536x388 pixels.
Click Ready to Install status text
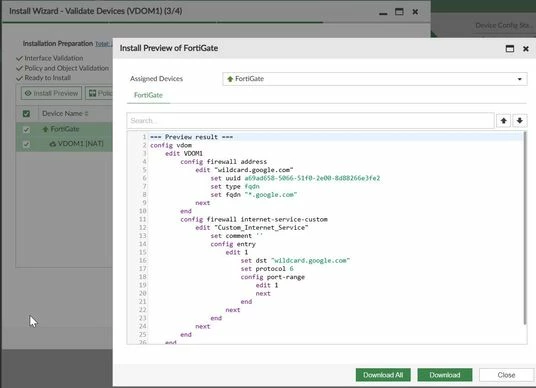(x=48, y=78)
